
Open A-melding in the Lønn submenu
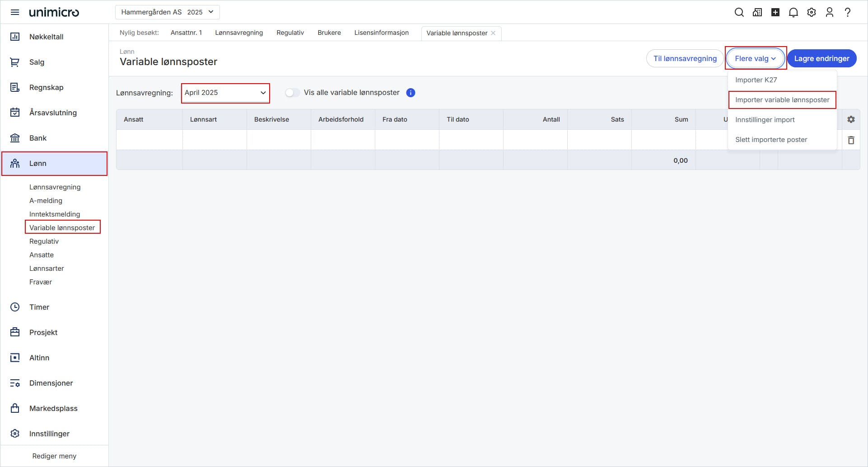tap(46, 201)
